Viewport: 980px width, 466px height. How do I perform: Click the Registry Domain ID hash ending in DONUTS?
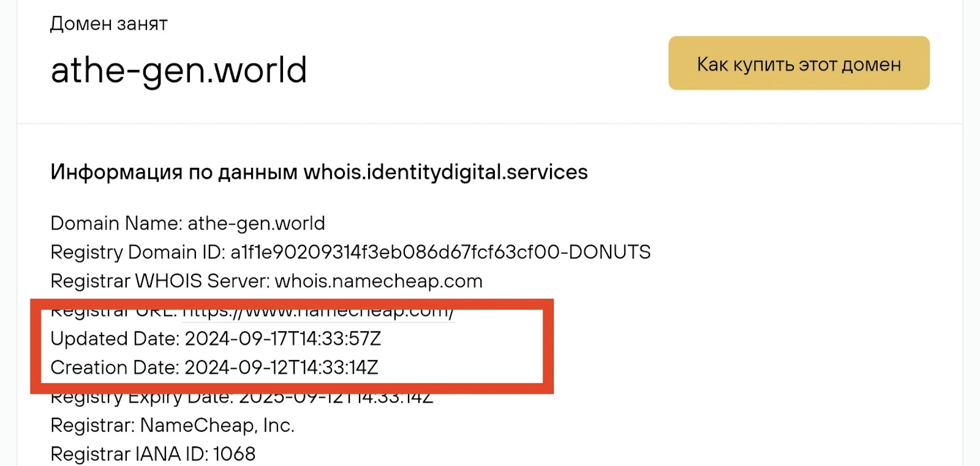click(x=440, y=252)
